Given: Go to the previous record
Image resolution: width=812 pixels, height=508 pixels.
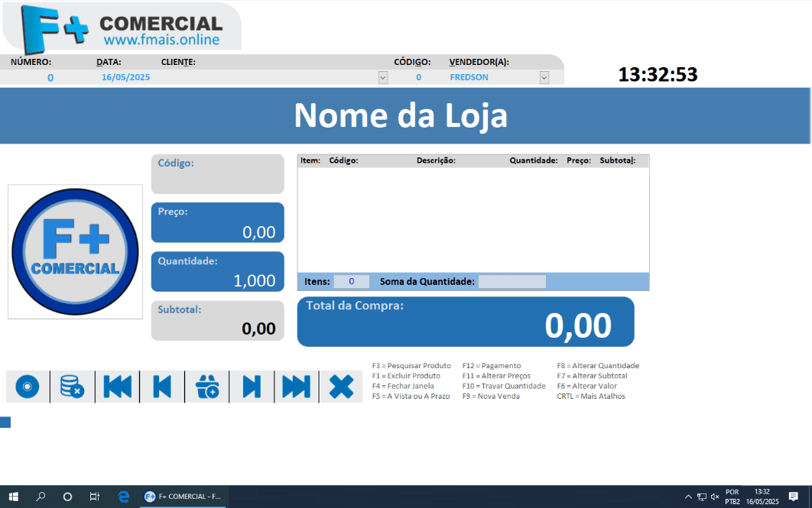Looking at the screenshot, I should click(162, 387).
